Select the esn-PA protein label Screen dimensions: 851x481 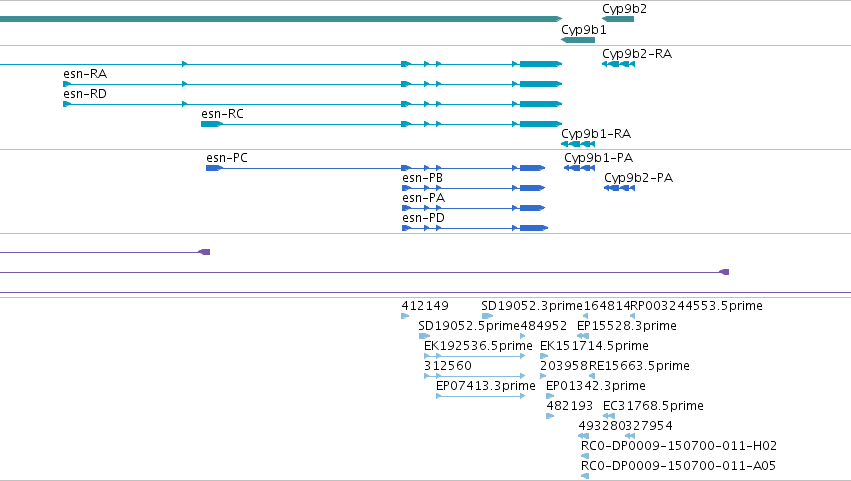(x=423, y=198)
